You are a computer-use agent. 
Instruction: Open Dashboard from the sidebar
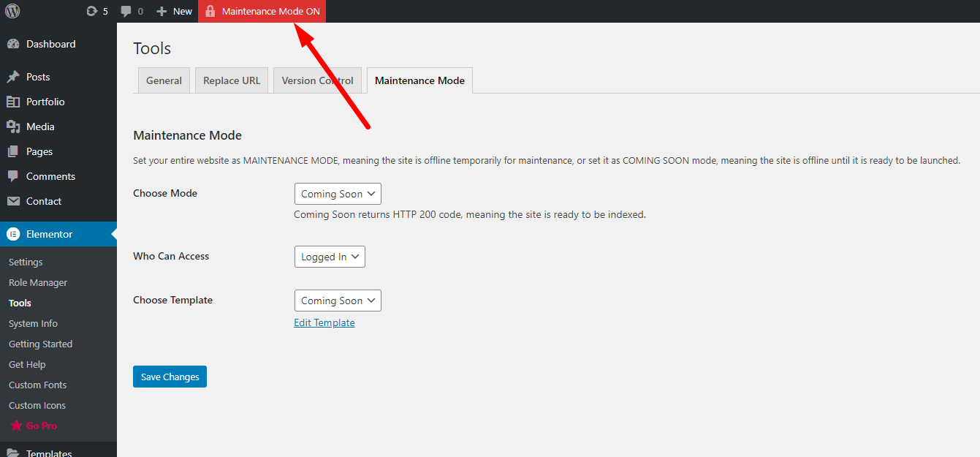(50, 44)
